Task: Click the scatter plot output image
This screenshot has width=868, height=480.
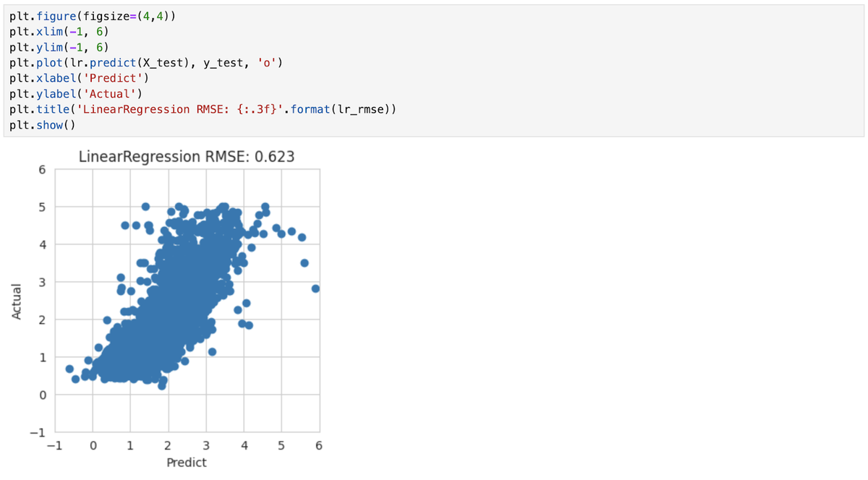Action: pos(166,309)
